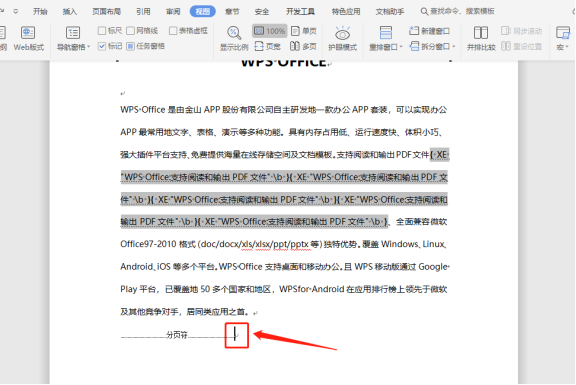Click the 宏 macro icon
Image resolution: width=576 pixels, height=385 pixels.
click(x=562, y=33)
